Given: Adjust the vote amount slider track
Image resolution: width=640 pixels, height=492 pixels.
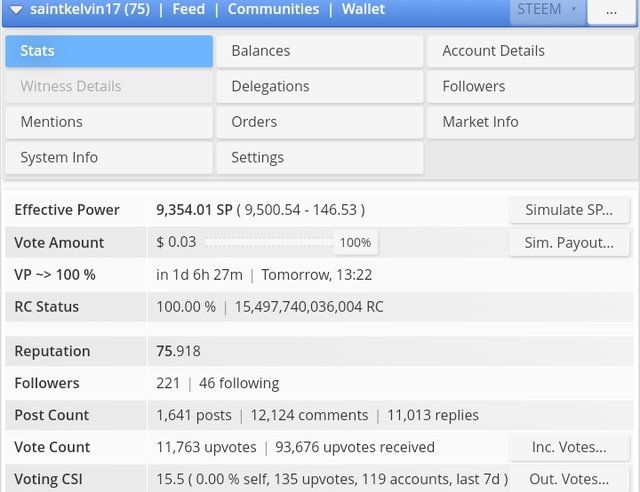Looking at the screenshot, I should 269,243.
